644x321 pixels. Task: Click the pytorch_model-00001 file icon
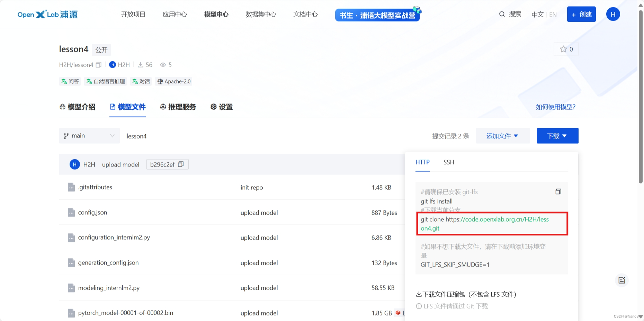71,313
